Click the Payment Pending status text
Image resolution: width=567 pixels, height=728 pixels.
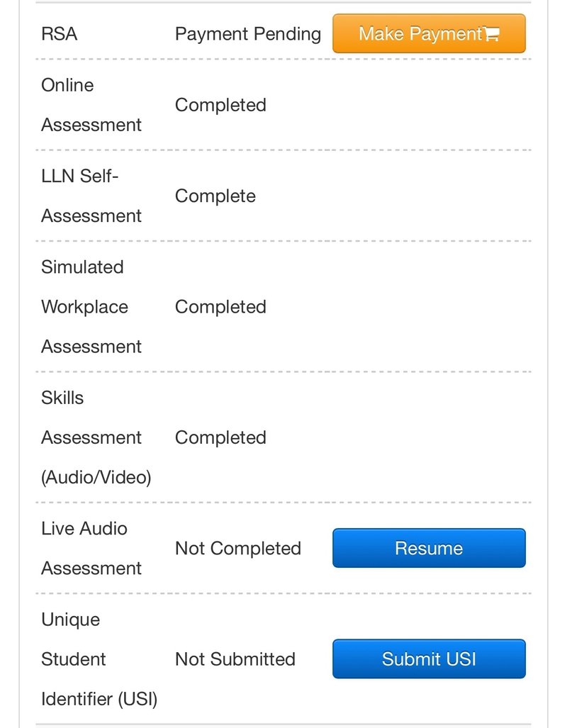(x=247, y=34)
